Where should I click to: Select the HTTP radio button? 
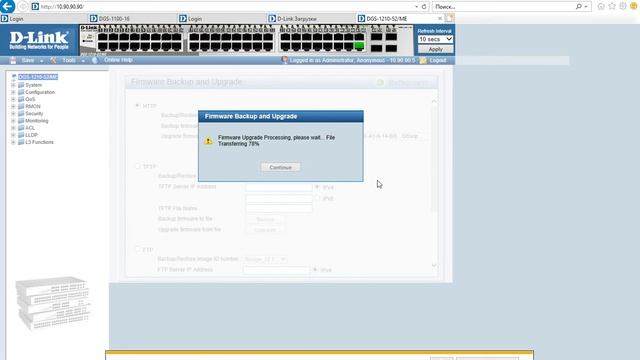[138, 106]
